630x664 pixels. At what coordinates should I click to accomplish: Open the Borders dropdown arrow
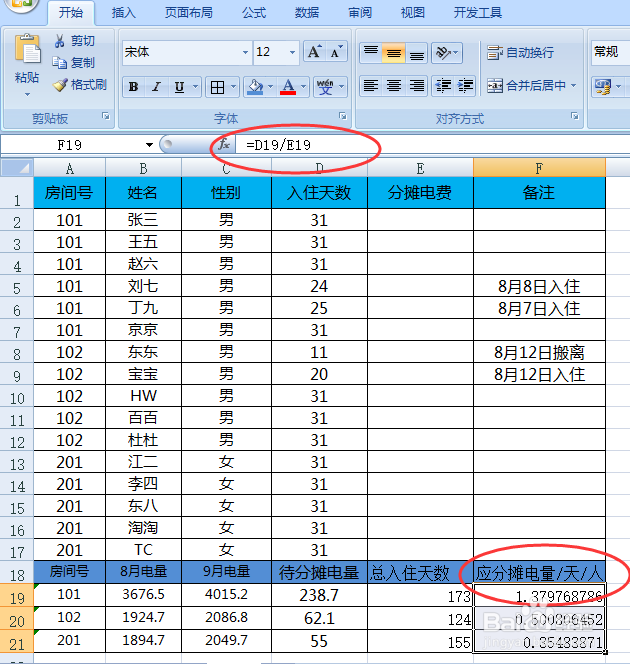coord(234,88)
